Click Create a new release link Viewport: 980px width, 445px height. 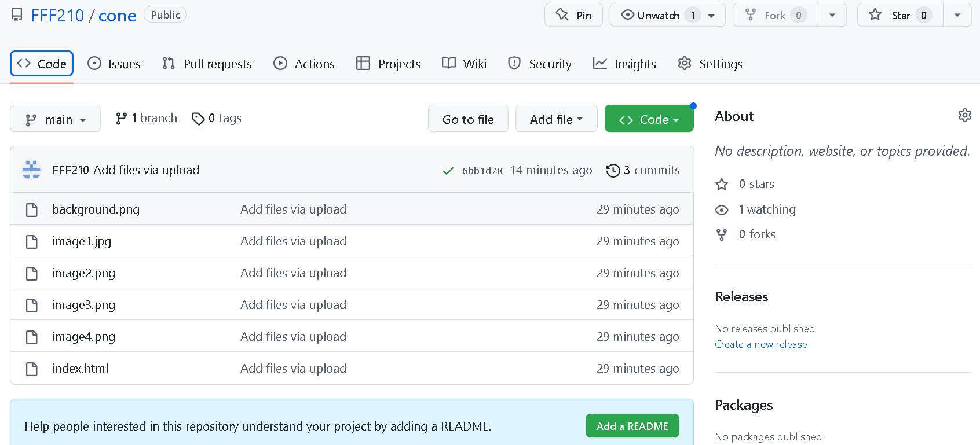(761, 344)
